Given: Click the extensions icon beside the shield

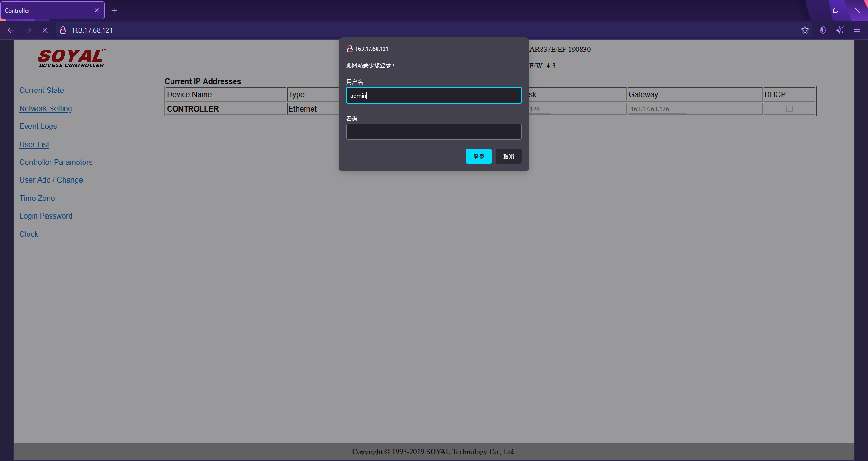Looking at the screenshot, I should point(840,30).
